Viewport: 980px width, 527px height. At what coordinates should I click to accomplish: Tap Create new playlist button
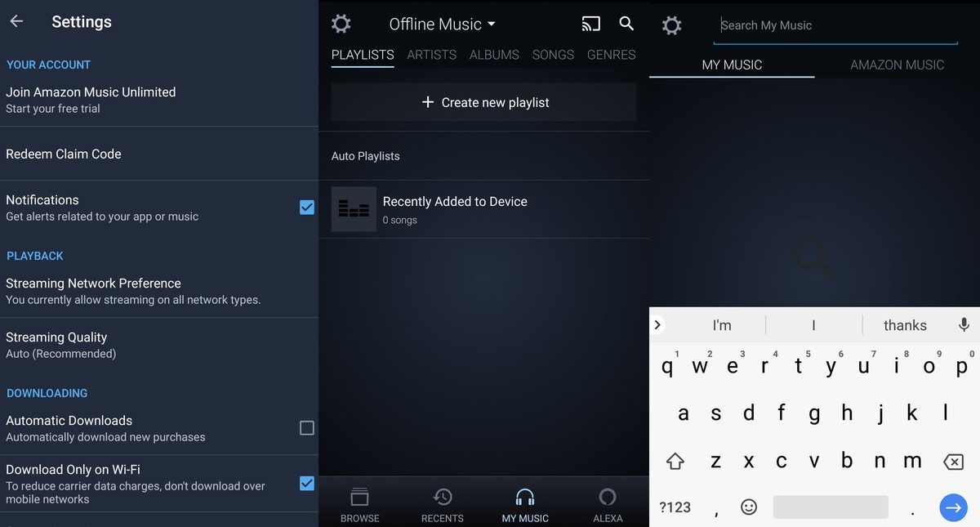click(x=483, y=102)
